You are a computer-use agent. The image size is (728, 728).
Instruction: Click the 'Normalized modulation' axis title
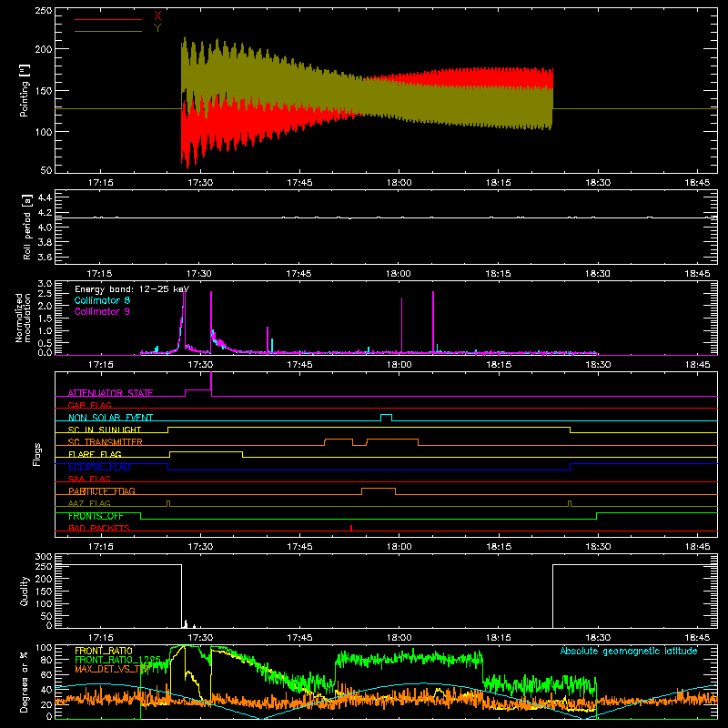click(x=24, y=318)
